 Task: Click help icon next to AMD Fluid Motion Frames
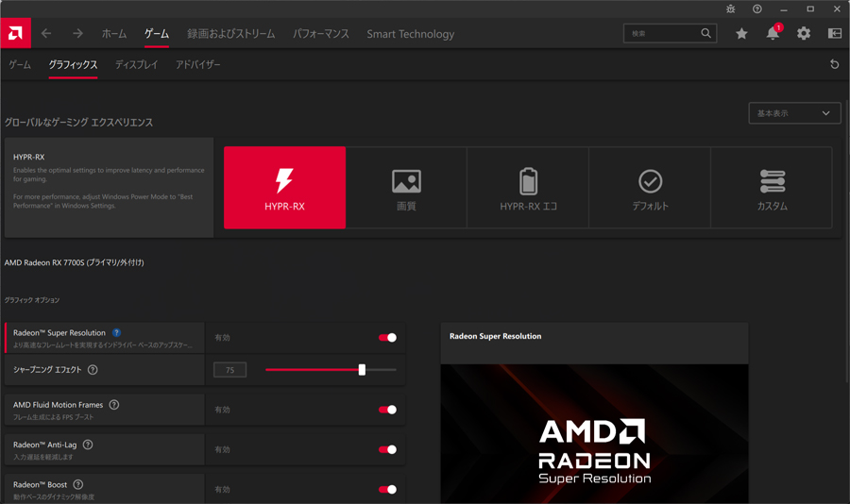coord(114,405)
